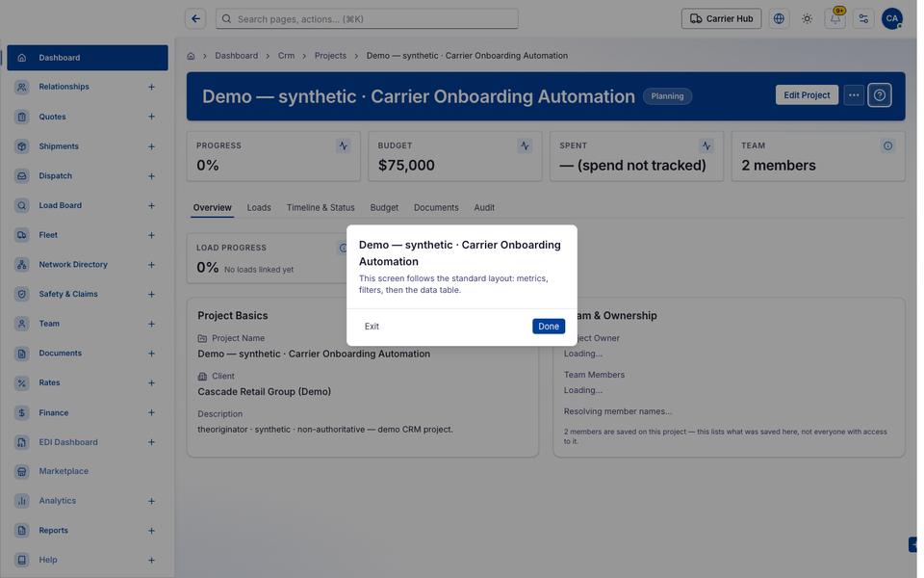The image size is (924, 578).
Task: Open the settings sliders icon
Action: point(863,19)
